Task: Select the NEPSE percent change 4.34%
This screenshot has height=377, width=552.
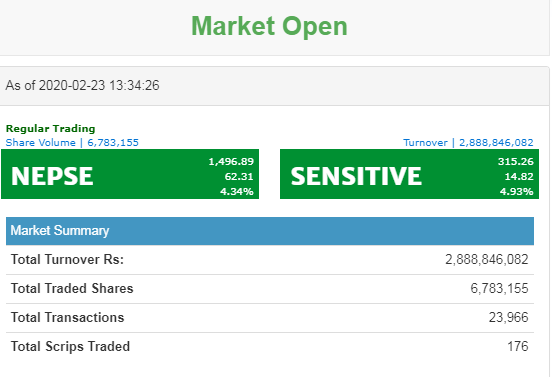Action: 237,191
